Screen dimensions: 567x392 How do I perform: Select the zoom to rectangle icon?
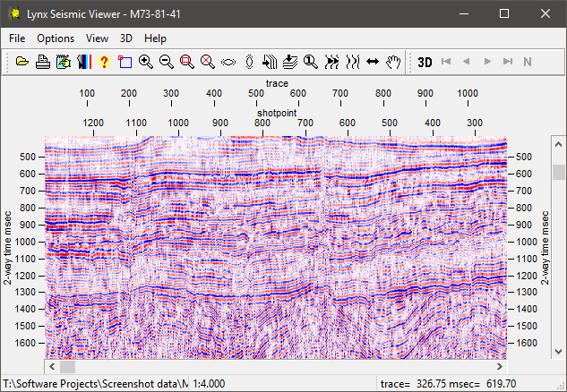click(x=187, y=62)
